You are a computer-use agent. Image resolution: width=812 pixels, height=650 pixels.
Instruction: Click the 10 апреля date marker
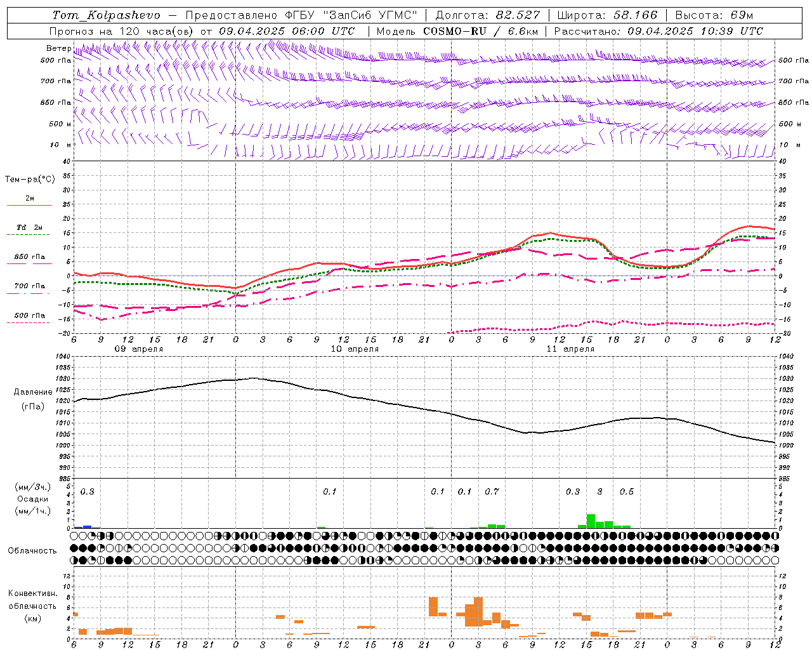tap(355, 349)
